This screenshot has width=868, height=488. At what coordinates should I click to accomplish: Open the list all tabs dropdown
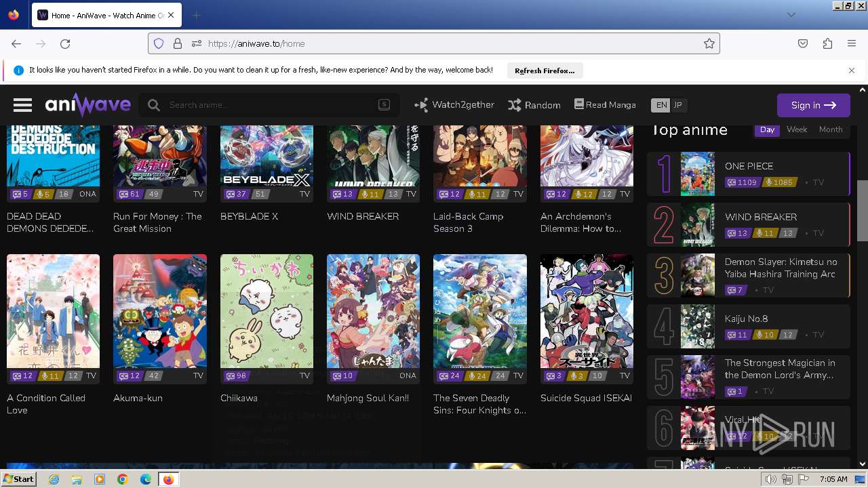tap(791, 15)
